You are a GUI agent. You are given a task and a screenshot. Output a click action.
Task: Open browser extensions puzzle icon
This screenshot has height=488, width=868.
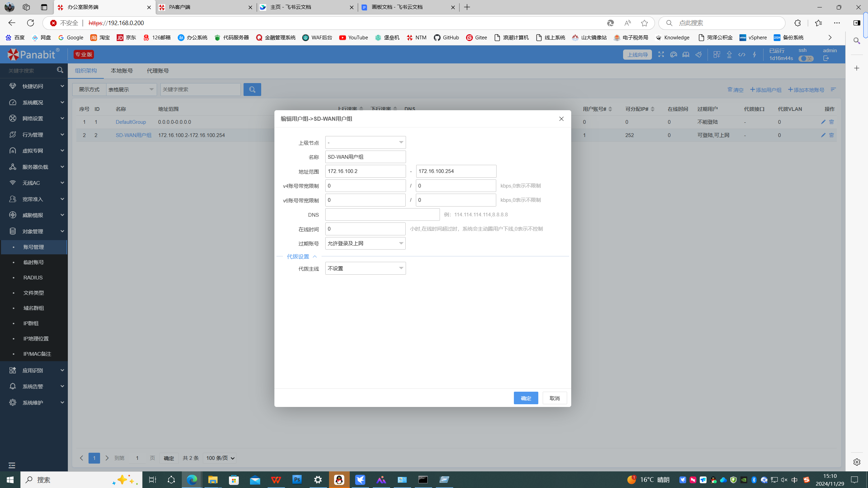[797, 23]
